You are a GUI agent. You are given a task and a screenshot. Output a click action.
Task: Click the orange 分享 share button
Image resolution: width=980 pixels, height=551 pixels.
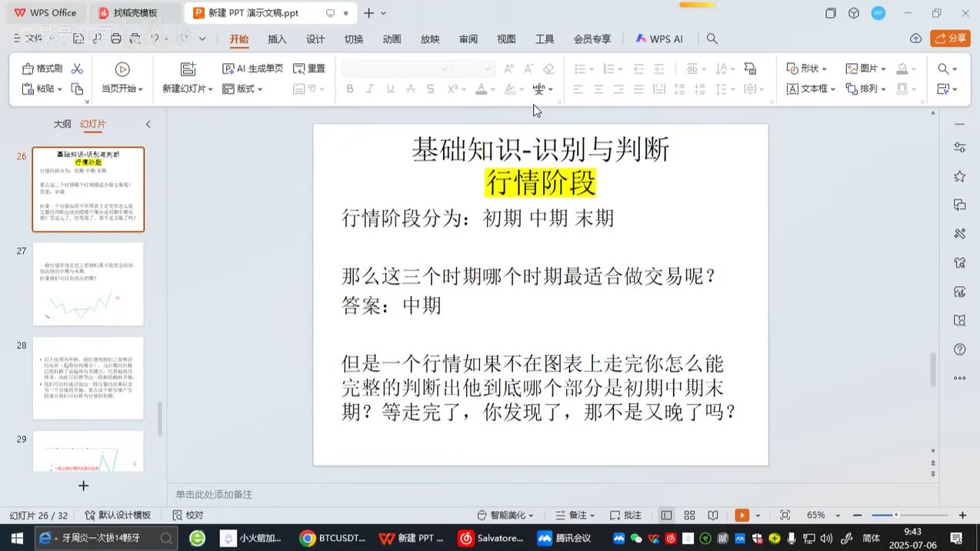click(x=950, y=38)
